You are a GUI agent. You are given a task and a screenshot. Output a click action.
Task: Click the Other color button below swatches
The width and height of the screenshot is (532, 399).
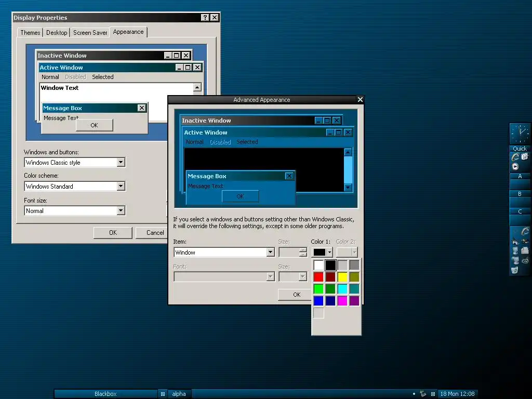(x=318, y=313)
